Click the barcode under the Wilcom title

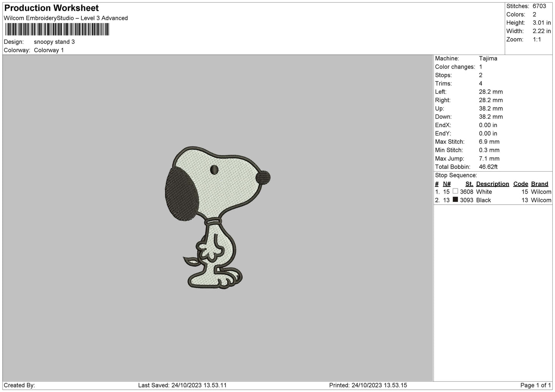[57, 30]
